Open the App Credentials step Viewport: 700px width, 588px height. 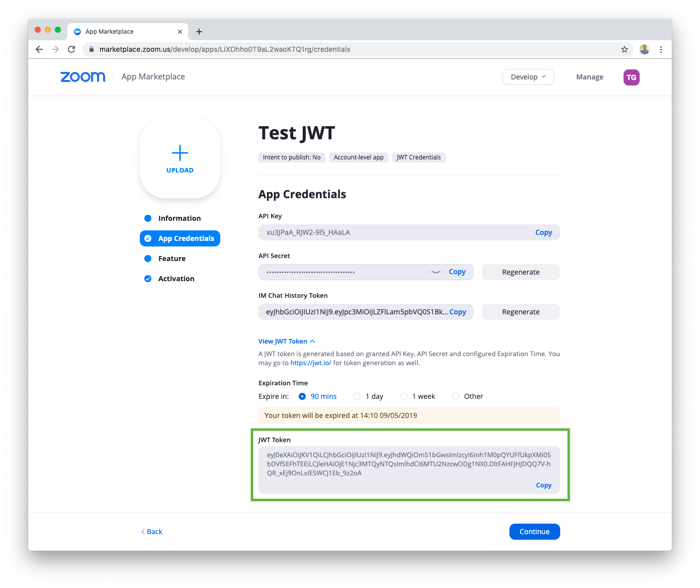tap(180, 238)
